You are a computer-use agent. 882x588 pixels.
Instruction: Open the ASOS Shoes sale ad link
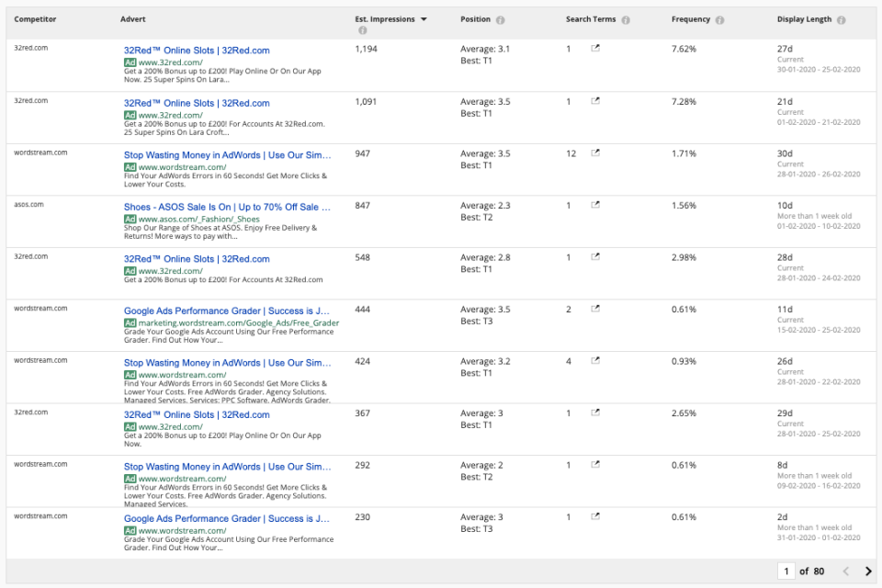tap(227, 207)
